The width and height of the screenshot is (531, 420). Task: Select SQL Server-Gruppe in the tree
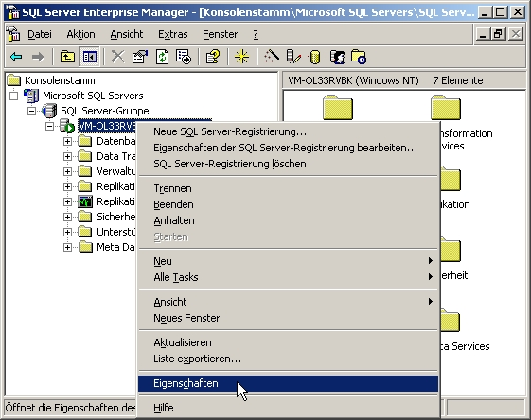click(105, 111)
